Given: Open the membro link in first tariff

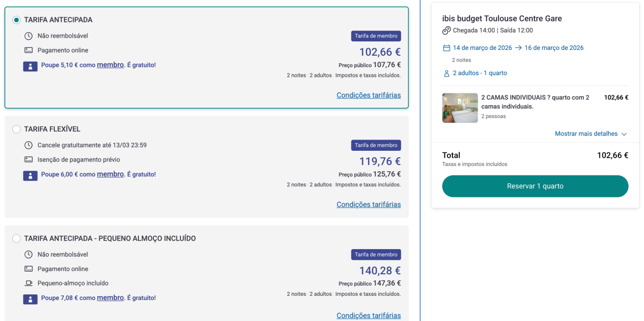Looking at the screenshot, I should (x=110, y=65).
